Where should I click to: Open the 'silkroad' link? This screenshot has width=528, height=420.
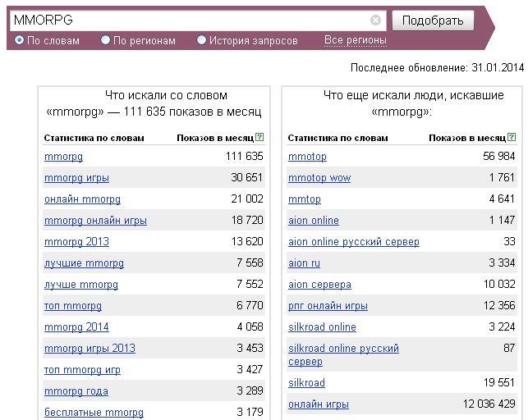tap(307, 382)
